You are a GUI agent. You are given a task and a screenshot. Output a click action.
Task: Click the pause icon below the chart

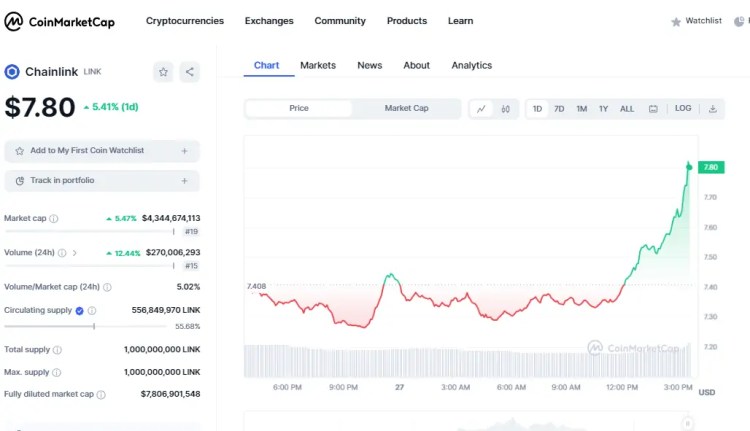(687, 423)
